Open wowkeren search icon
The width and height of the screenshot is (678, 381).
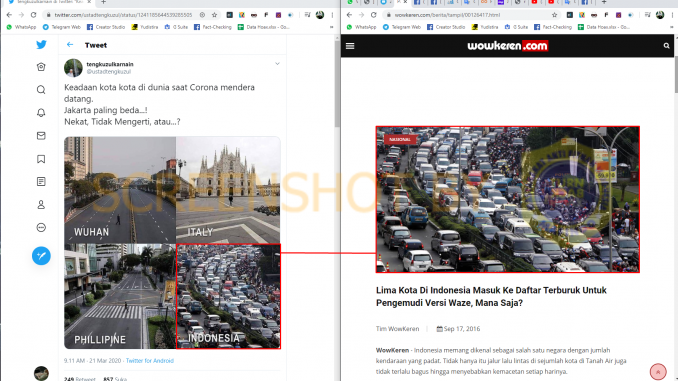click(666, 46)
